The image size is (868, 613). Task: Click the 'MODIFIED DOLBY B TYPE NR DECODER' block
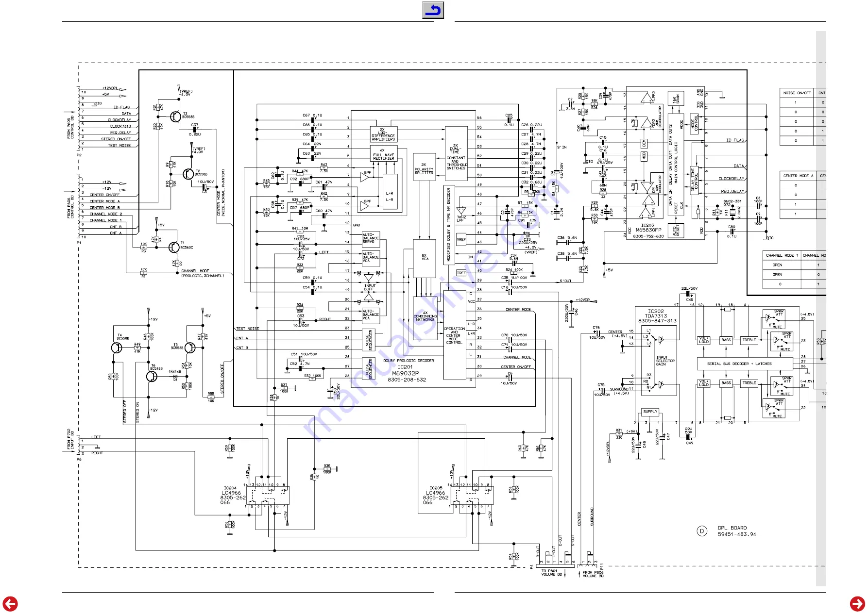[449, 225]
